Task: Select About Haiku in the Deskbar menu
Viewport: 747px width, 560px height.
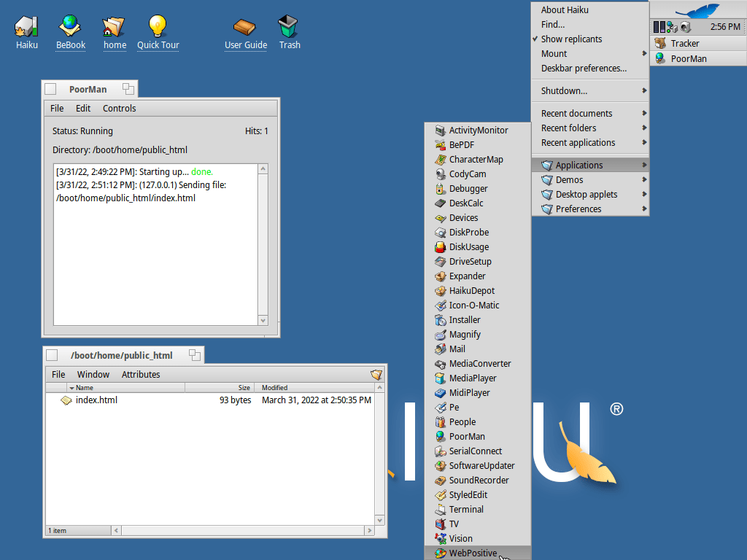Action: (590, 10)
